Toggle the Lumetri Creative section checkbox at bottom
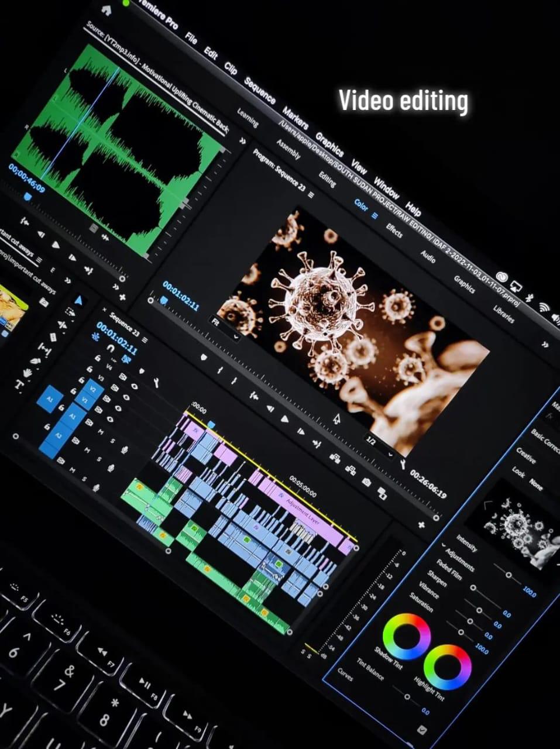Viewport: 560px width, 749px height. click(x=422, y=730)
